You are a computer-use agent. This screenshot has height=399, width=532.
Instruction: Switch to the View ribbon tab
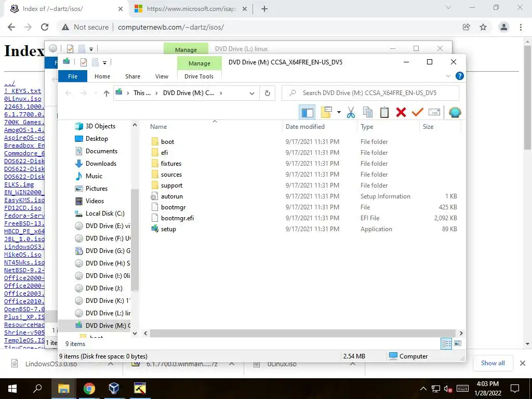[162, 76]
